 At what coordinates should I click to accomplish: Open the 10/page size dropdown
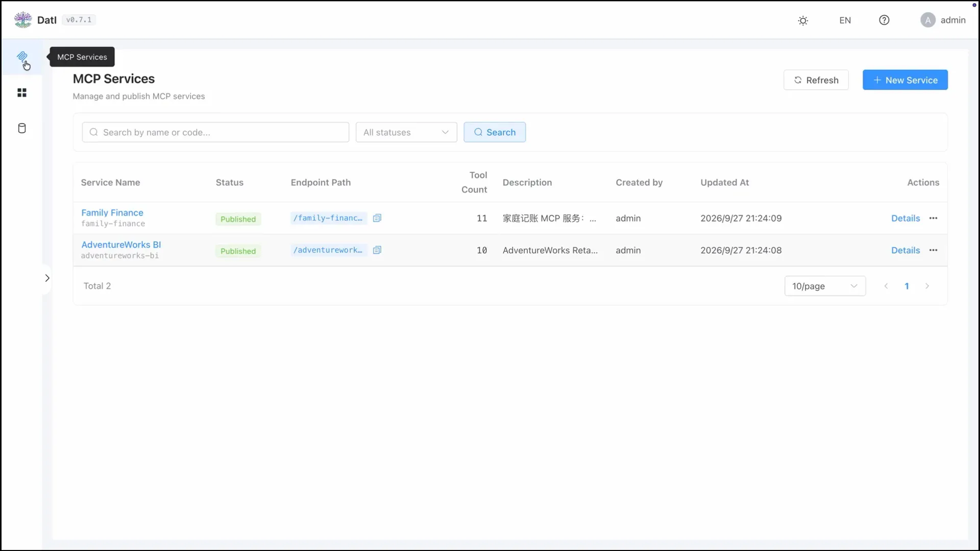825,286
